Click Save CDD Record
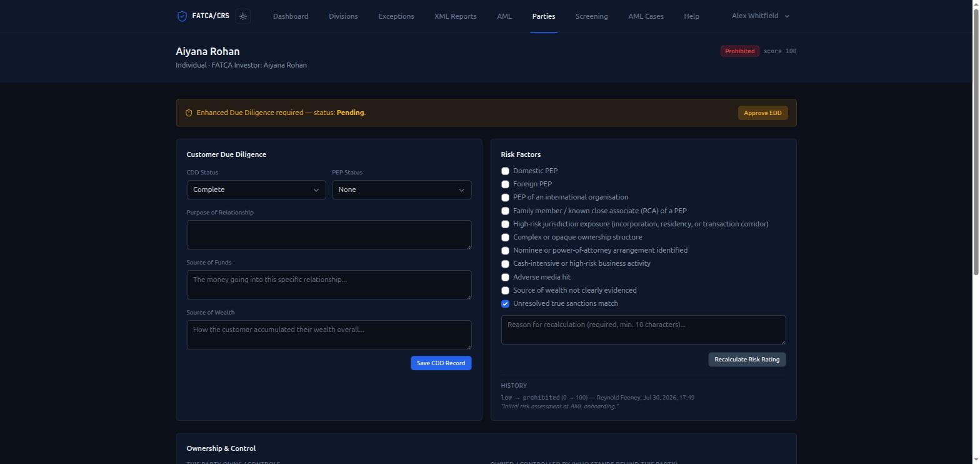This screenshot has height=464, width=980. (x=441, y=363)
